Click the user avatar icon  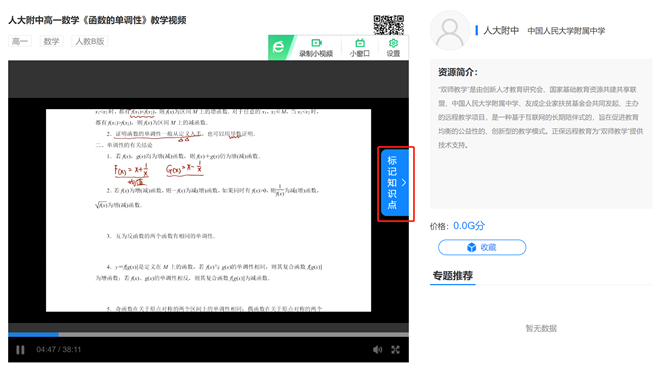pos(450,31)
